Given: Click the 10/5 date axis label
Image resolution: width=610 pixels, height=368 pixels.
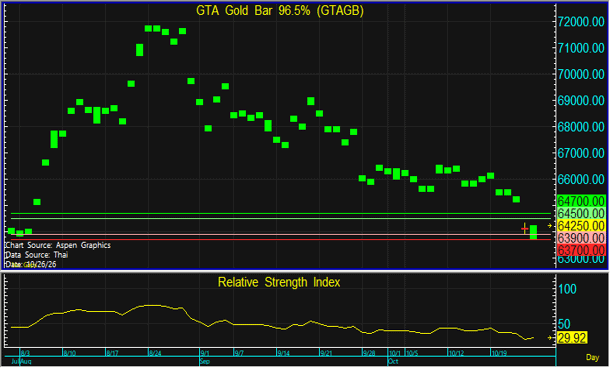Looking at the screenshot, I should pos(412,353).
